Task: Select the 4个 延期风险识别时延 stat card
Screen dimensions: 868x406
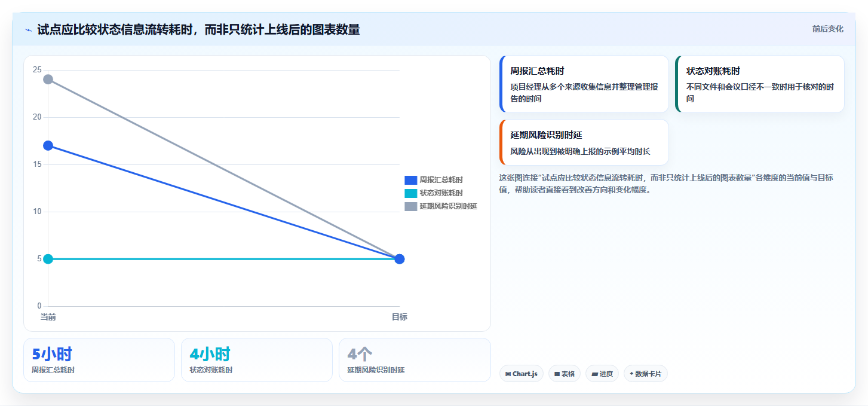Action: click(415, 360)
